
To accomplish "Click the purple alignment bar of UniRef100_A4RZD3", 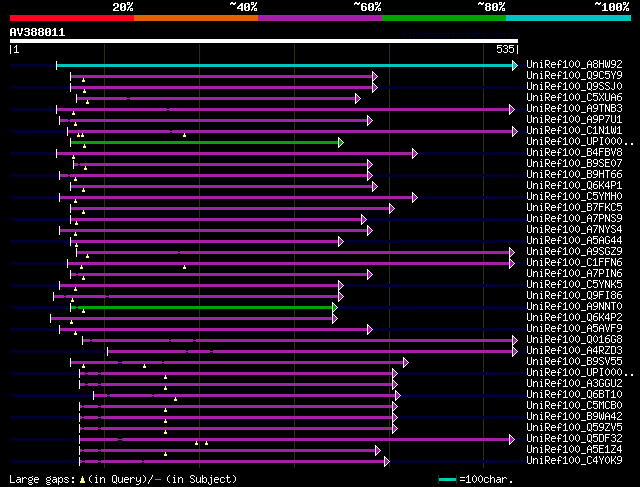I will tap(310, 351).
